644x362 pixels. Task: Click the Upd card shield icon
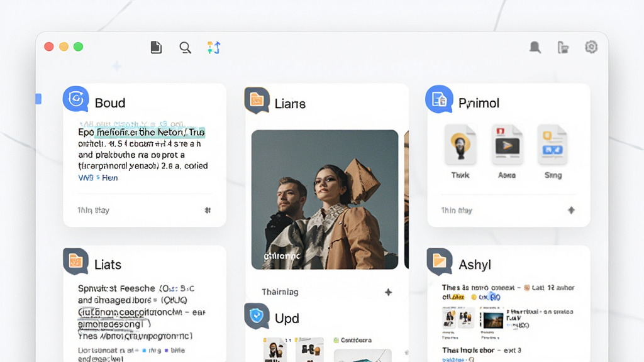coord(257,316)
